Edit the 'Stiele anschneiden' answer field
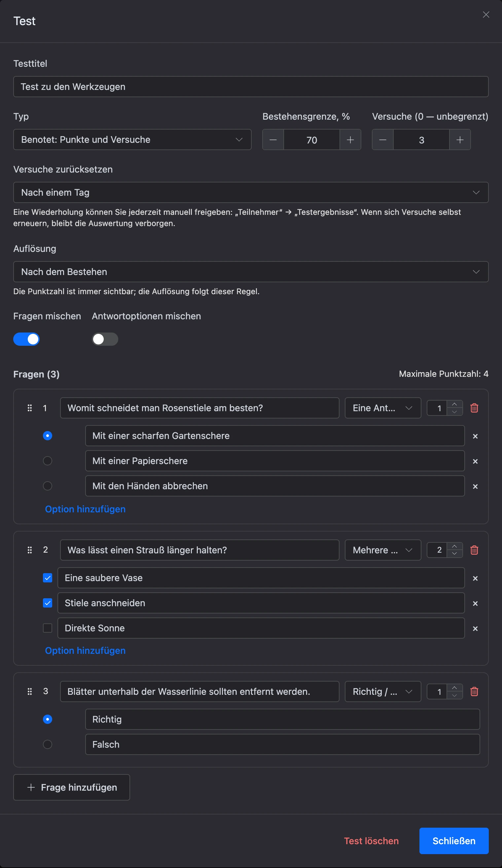 [x=261, y=603]
